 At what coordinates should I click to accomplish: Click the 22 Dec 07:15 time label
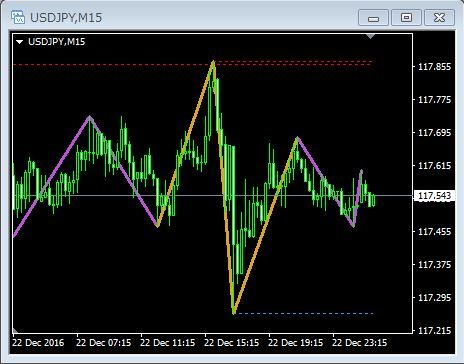coord(103,343)
